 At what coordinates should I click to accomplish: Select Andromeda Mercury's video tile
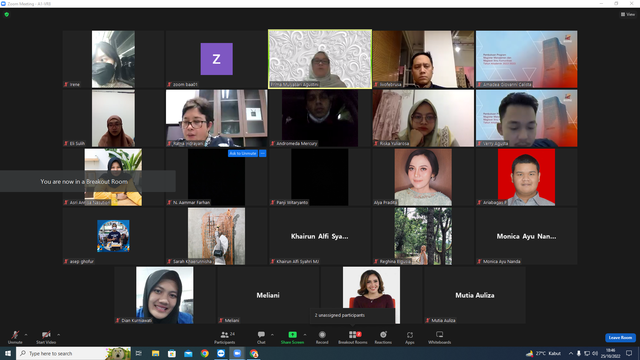tap(320, 118)
